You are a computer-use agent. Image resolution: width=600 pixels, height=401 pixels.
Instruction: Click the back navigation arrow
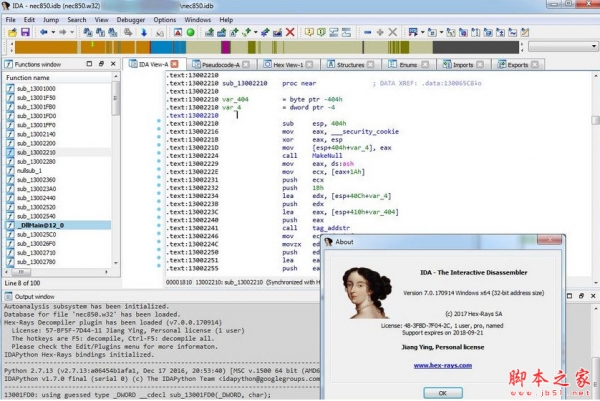[45, 33]
